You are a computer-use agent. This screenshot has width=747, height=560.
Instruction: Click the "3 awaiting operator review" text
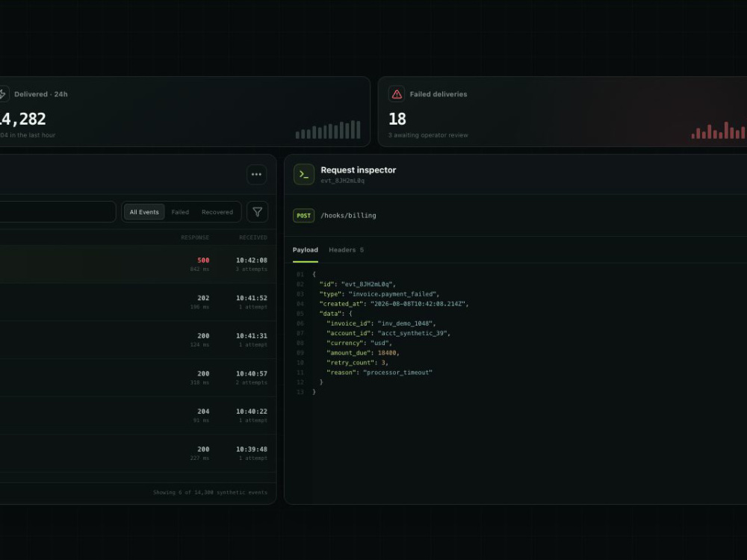[x=428, y=135]
